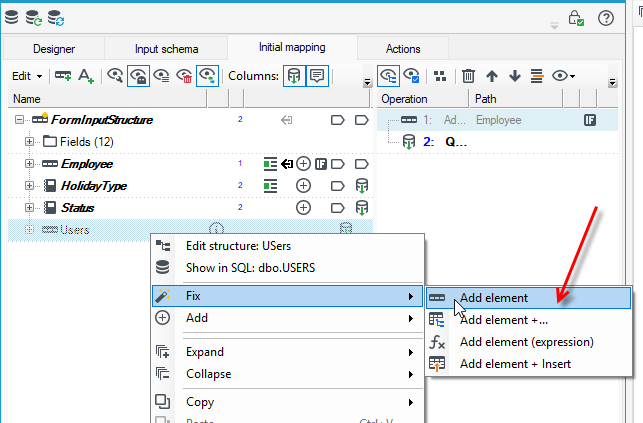The height and width of the screenshot is (423, 643).
Task: Click the add element toolbar icon
Action: (63, 76)
